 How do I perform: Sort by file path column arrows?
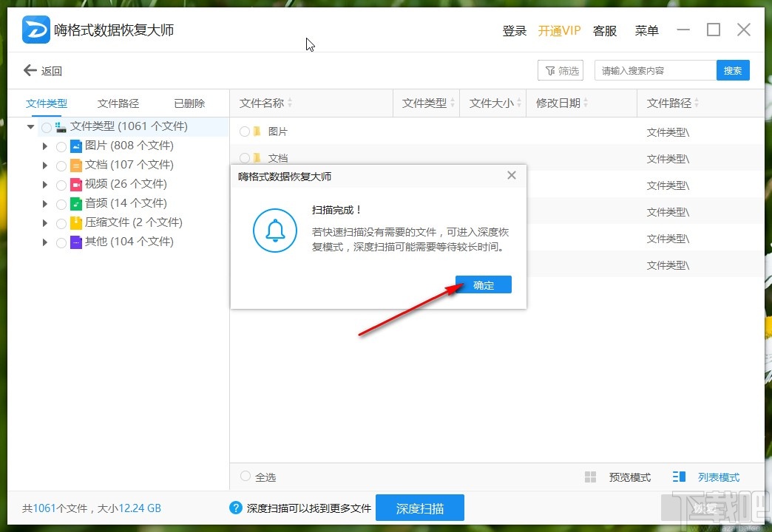[697, 103]
